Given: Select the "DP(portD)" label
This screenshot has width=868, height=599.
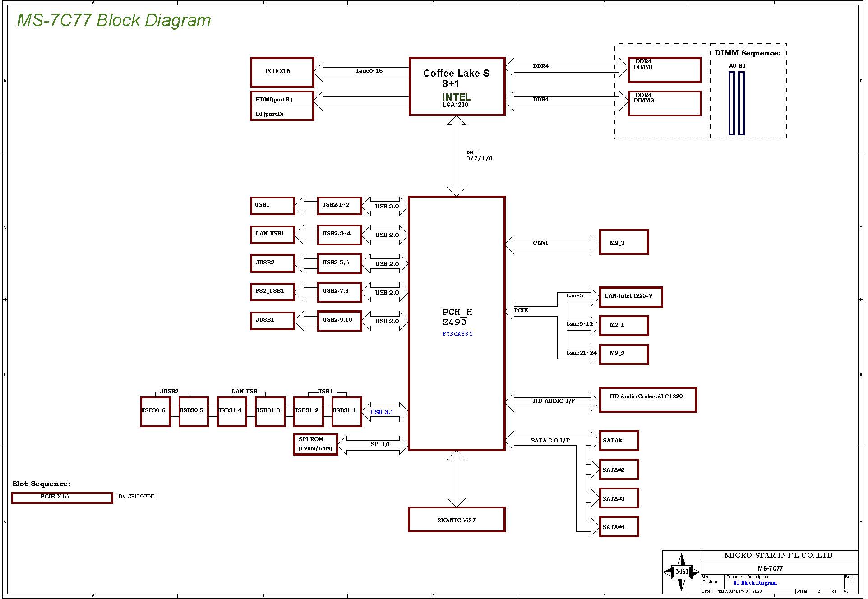Looking at the screenshot, I should click(x=269, y=114).
